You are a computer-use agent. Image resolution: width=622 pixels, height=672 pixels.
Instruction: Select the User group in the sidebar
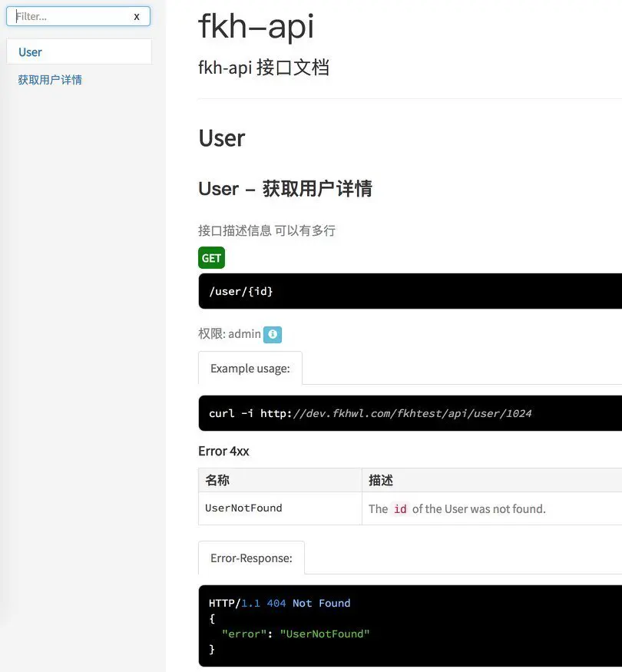pos(30,51)
